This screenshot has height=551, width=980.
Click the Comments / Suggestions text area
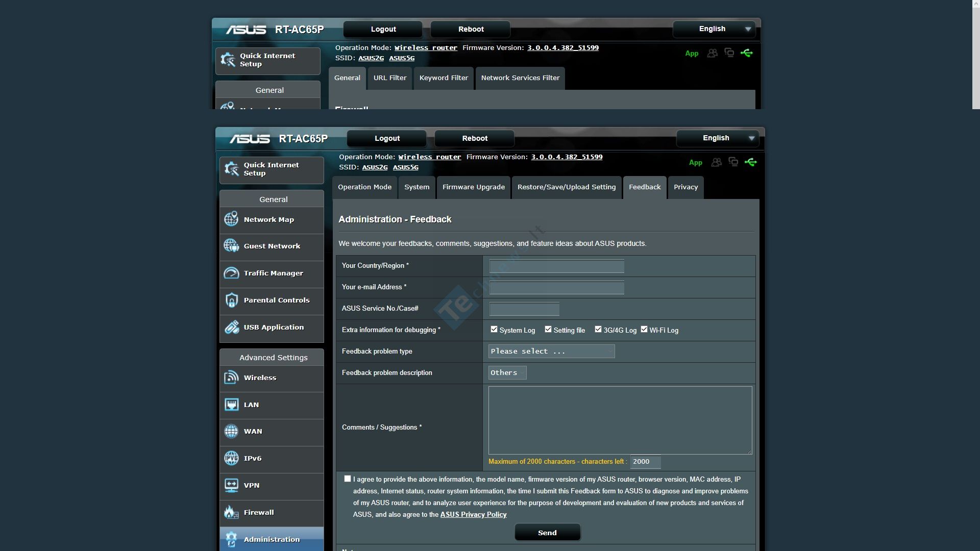[620, 420]
